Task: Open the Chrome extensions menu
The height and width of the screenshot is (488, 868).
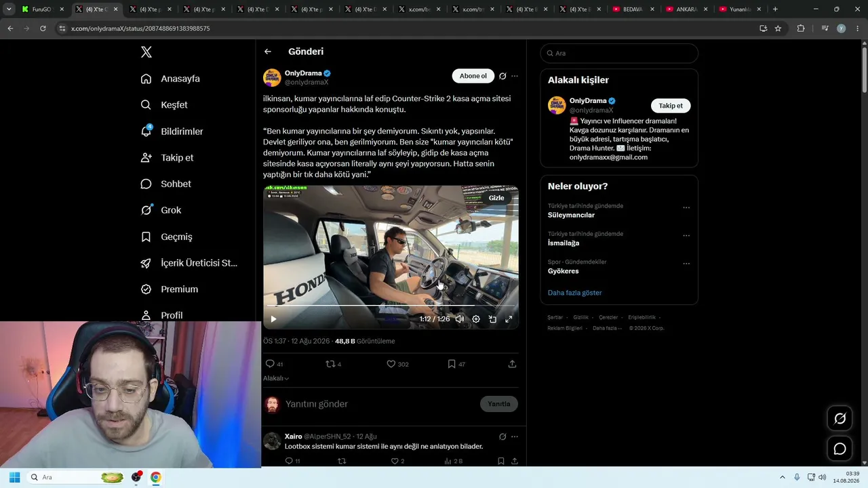Action: click(801, 28)
